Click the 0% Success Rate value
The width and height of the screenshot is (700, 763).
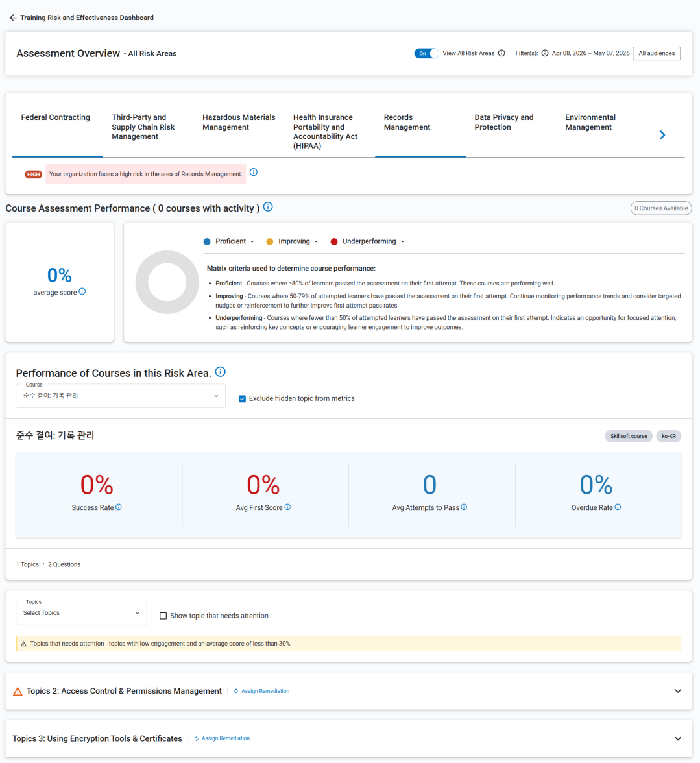(97, 485)
